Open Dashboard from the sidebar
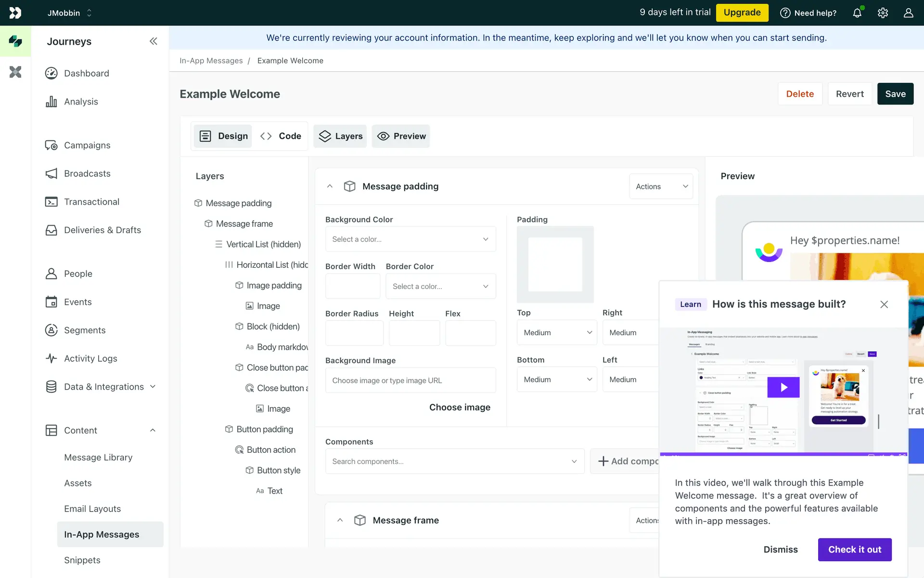 click(x=87, y=73)
